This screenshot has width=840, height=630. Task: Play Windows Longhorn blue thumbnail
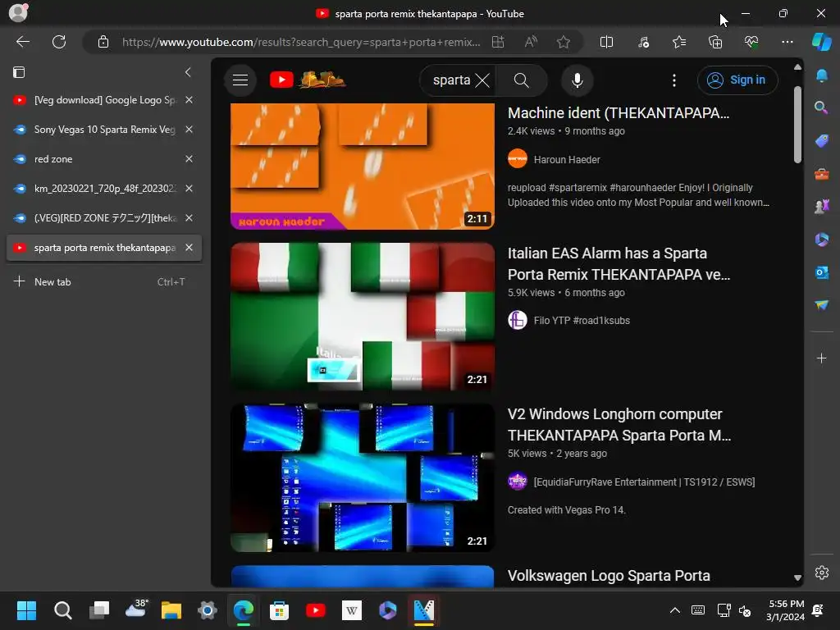362,478
